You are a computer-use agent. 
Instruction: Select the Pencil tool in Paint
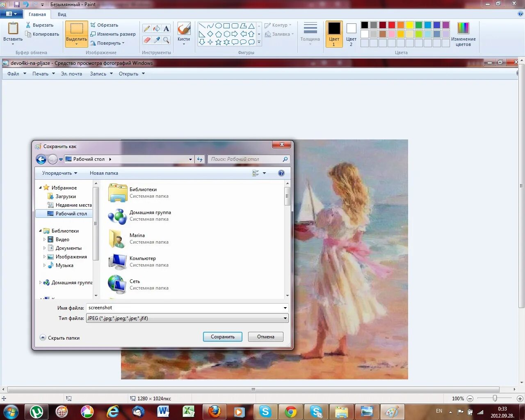146,28
